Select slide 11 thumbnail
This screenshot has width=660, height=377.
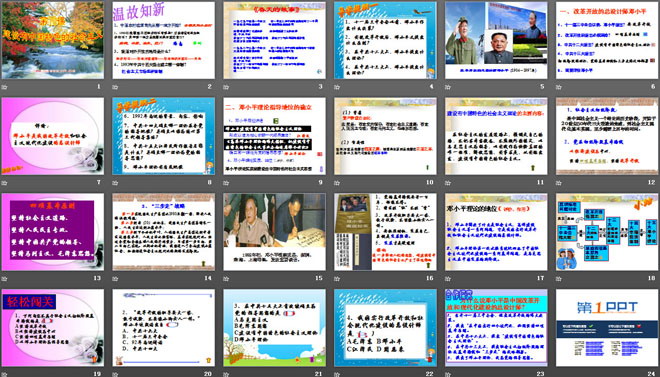tap(496, 136)
